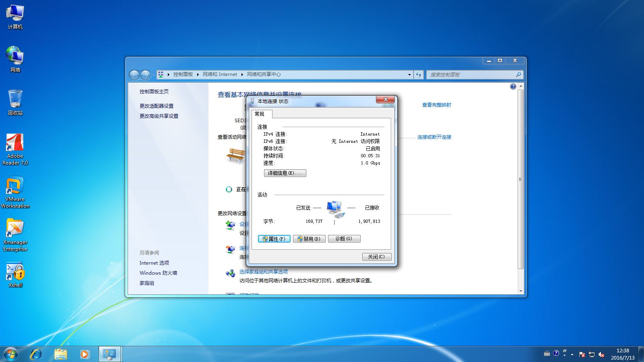Image resolution: width=644 pixels, height=362 pixels.
Task: Click the search magnifier icon
Action: coord(518,74)
